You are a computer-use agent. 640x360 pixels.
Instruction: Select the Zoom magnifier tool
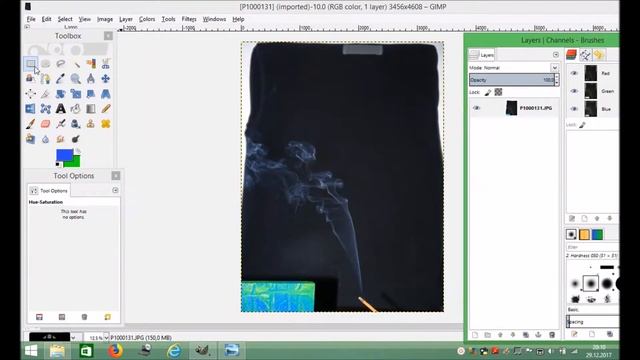76,79
